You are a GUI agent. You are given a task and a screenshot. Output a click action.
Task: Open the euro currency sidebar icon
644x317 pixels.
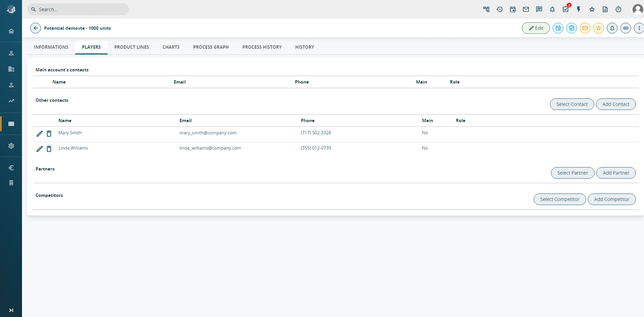11,168
